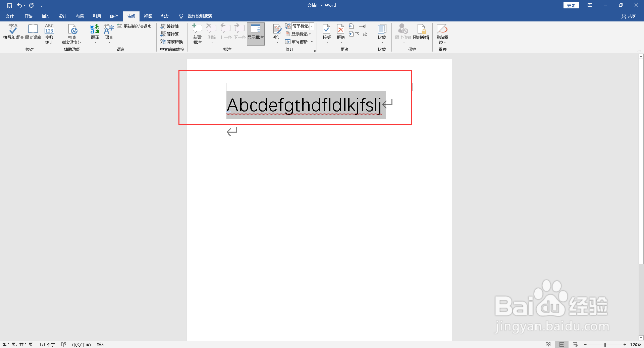Click the zoom slider handle
The width and height of the screenshot is (644, 348).
pos(605,345)
